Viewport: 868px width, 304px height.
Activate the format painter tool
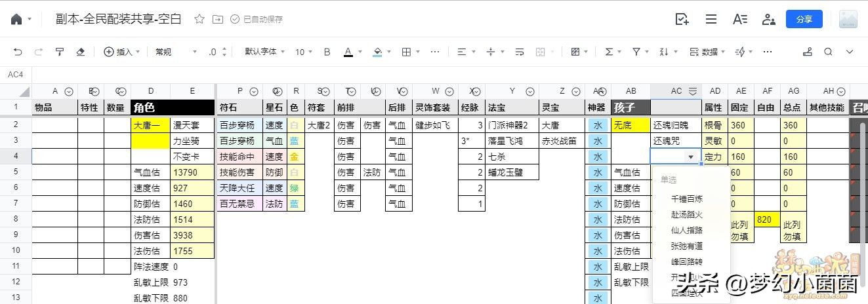click(60, 52)
